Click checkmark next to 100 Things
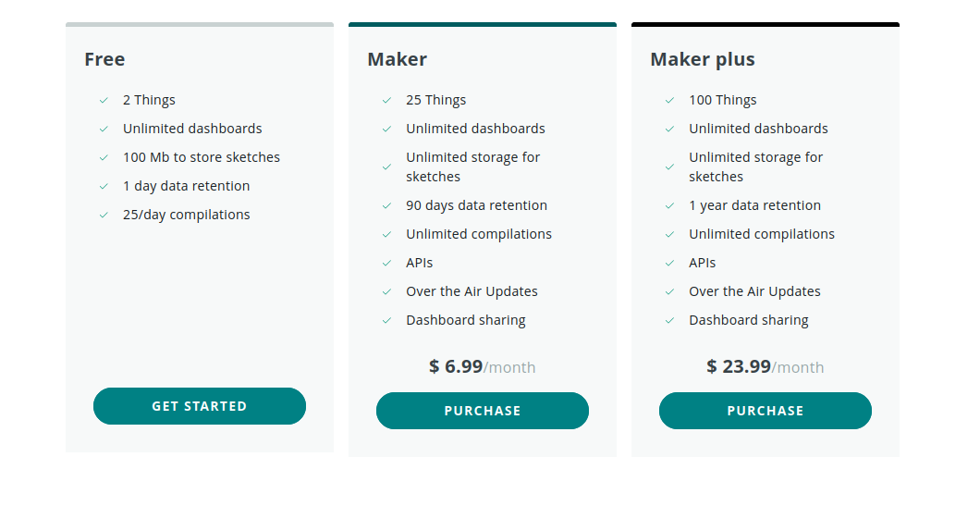This screenshot has width=980, height=506. 669,100
